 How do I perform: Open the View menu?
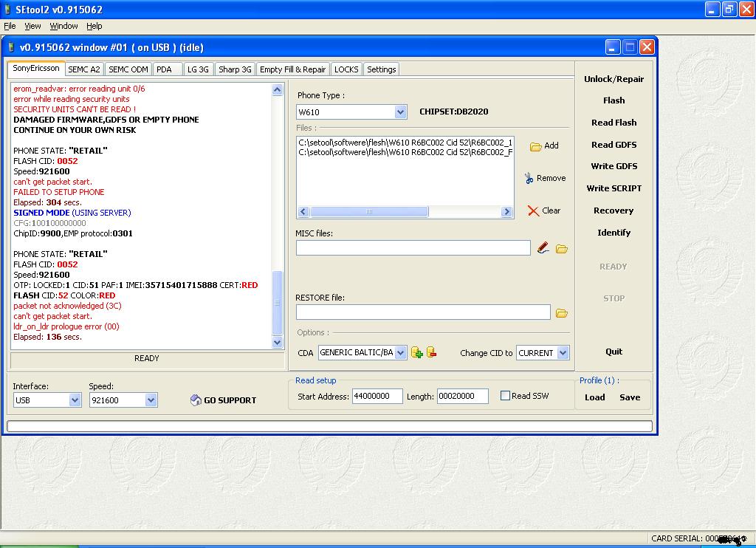[32, 26]
